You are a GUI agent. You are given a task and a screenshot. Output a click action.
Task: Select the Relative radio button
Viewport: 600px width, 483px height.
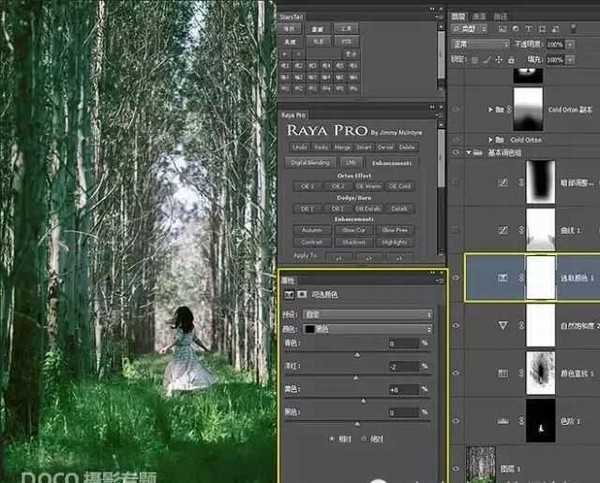332,438
